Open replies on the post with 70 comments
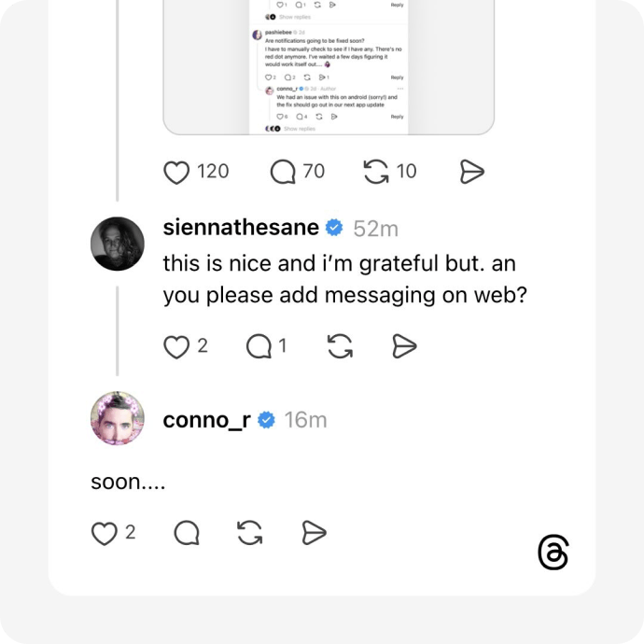This screenshot has width=644, height=644. pos(283,172)
